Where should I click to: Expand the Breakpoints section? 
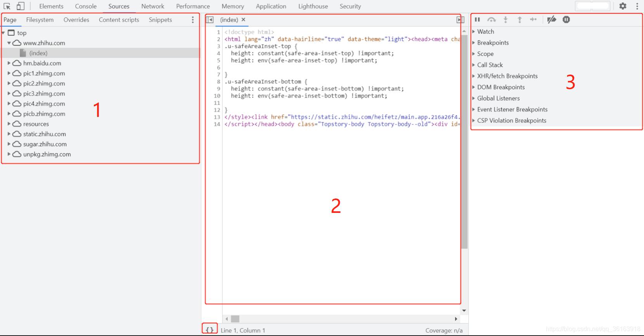(474, 43)
